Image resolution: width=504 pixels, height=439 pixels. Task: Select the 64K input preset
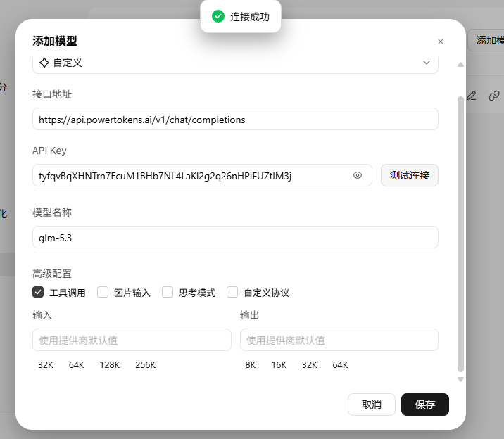tap(77, 365)
